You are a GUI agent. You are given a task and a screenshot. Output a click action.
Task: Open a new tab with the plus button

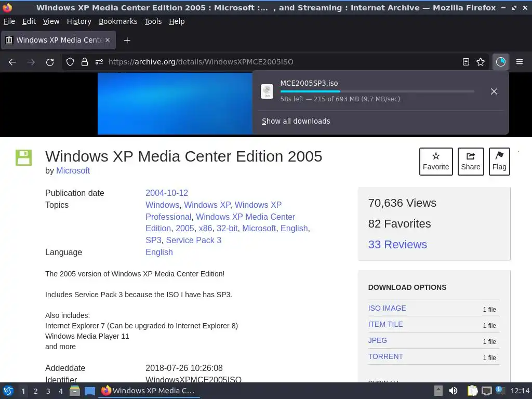pyautogui.click(x=127, y=41)
